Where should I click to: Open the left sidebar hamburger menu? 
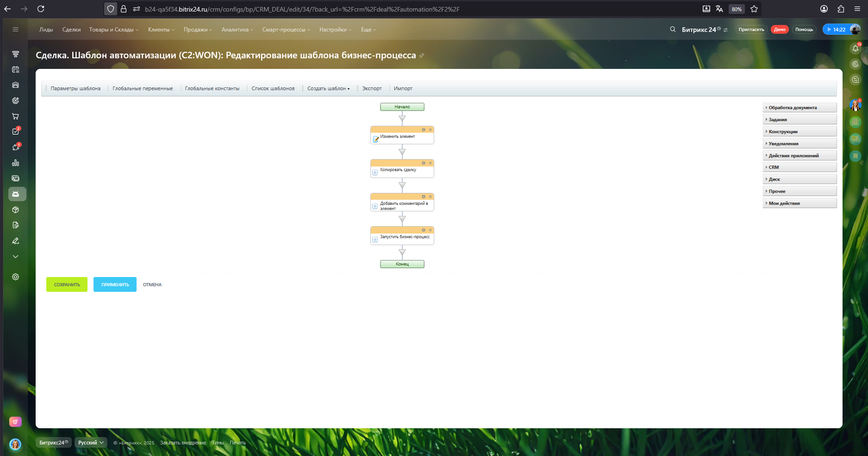pyautogui.click(x=15, y=30)
